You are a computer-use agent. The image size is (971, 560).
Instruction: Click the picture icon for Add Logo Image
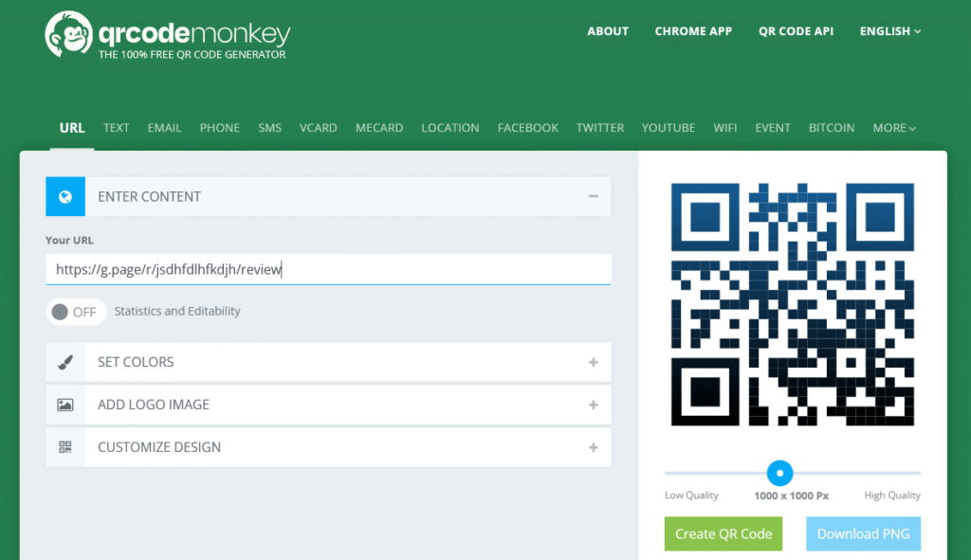click(x=65, y=405)
